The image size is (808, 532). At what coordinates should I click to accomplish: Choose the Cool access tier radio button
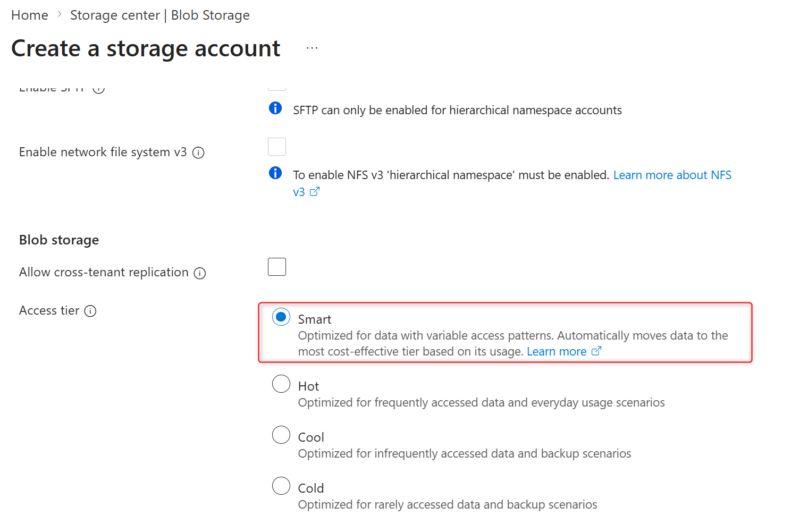[281, 435]
